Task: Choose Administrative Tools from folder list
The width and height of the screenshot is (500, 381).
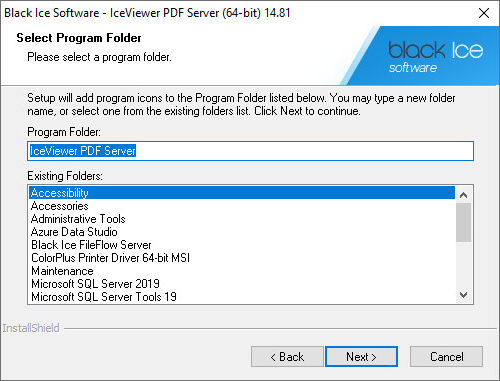Action: (x=242, y=219)
